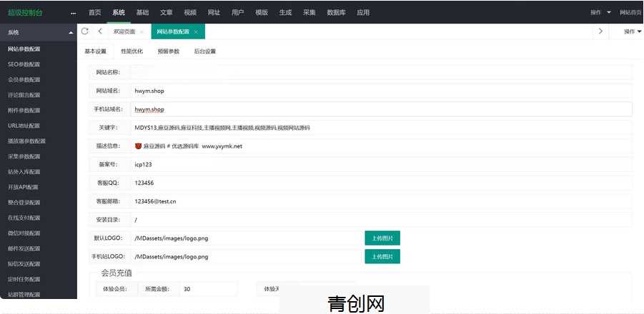Select 数据库 in top navigation
This screenshot has width=644, height=314.
pyautogui.click(x=336, y=12)
